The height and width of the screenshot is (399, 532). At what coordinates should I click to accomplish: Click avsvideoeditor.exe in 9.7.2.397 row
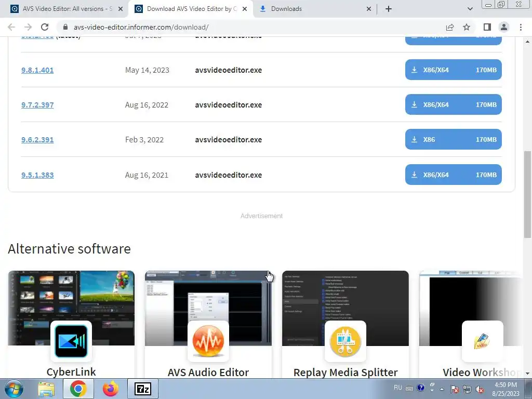click(x=229, y=105)
